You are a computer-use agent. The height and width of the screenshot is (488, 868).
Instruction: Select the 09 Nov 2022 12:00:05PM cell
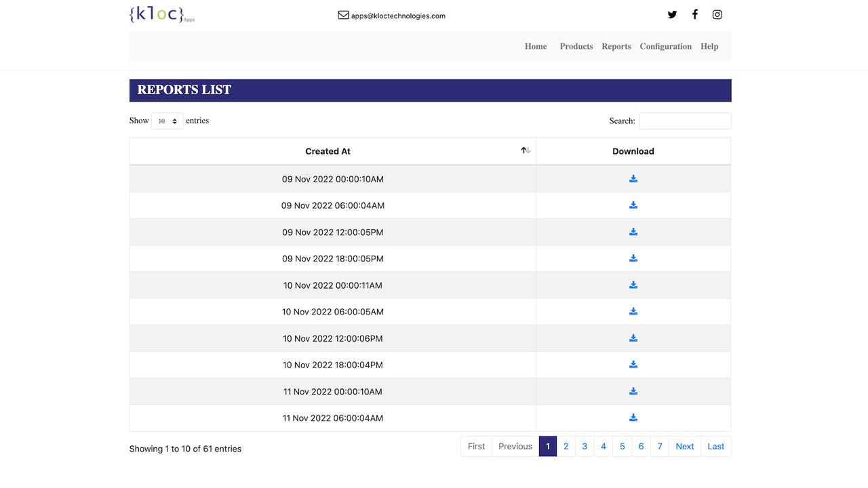tap(333, 232)
